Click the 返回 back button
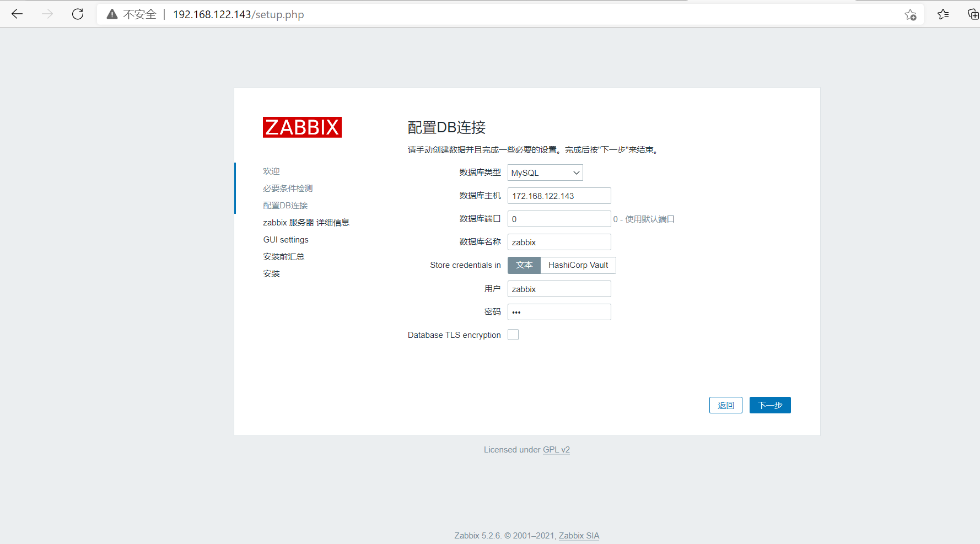980x544 pixels. [726, 405]
